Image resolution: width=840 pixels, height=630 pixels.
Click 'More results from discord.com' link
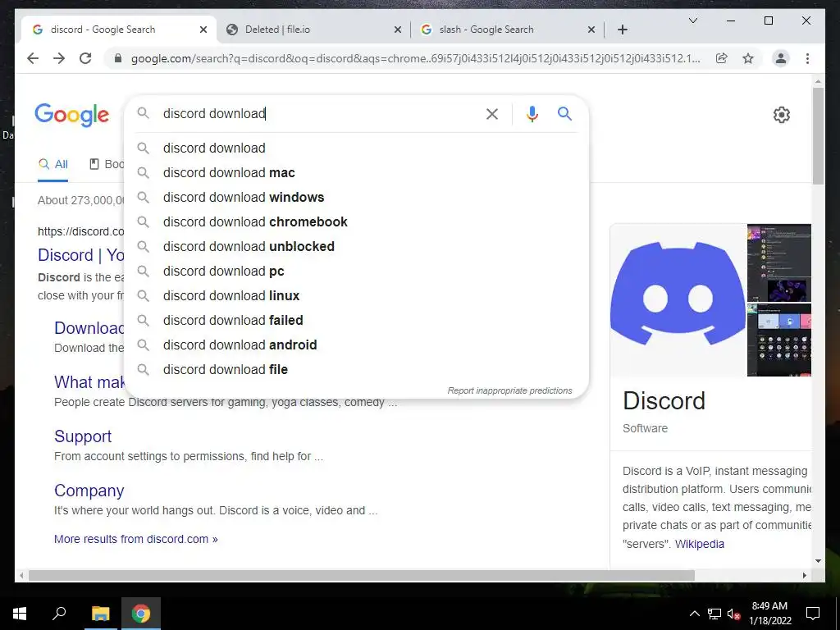coord(136,539)
